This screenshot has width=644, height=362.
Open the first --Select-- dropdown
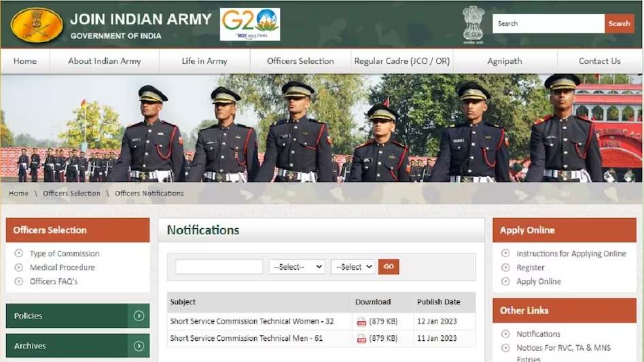(297, 267)
